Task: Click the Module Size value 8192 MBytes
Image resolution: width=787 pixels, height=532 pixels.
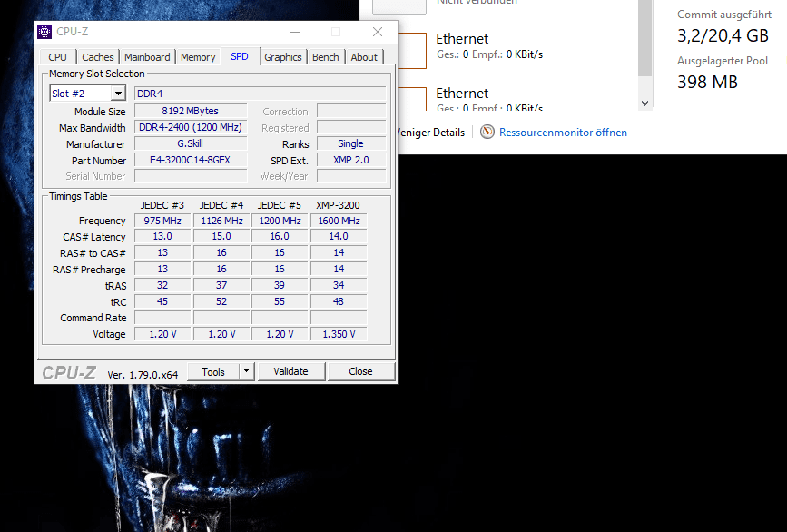Action: click(191, 111)
